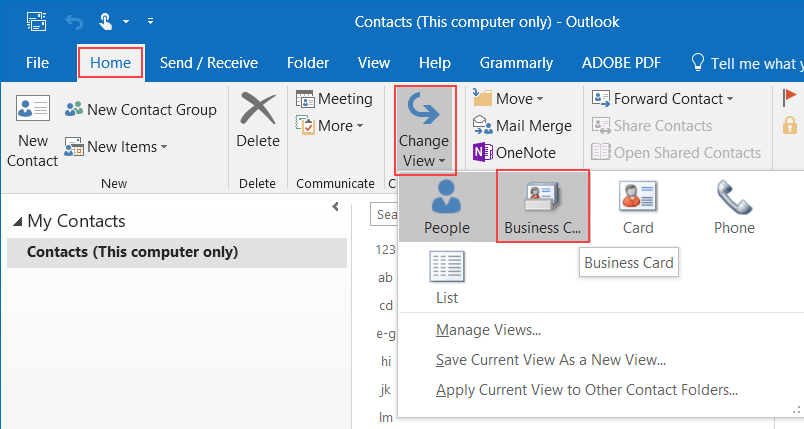
Task: Click Open Shared Contacts
Action: [676, 152]
